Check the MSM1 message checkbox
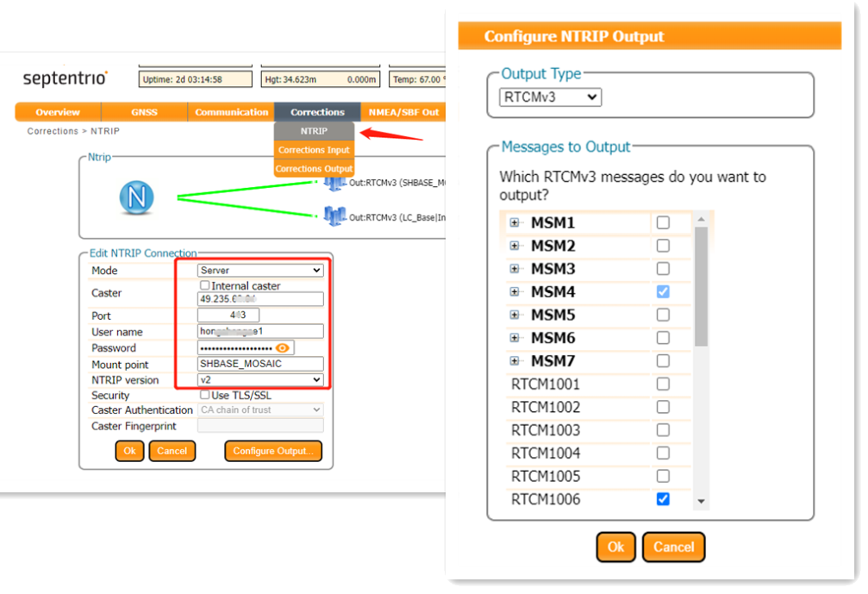This screenshot has height=594, width=868. point(663,222)
